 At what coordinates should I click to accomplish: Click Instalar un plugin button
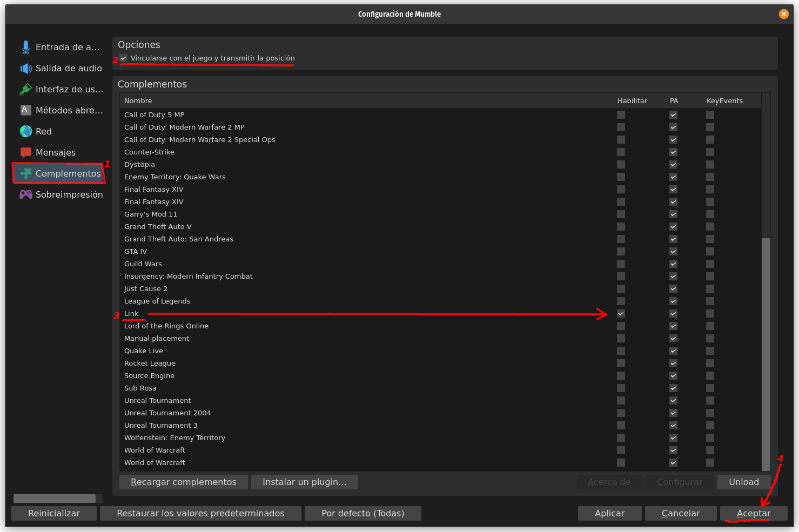tap(304, 482)
